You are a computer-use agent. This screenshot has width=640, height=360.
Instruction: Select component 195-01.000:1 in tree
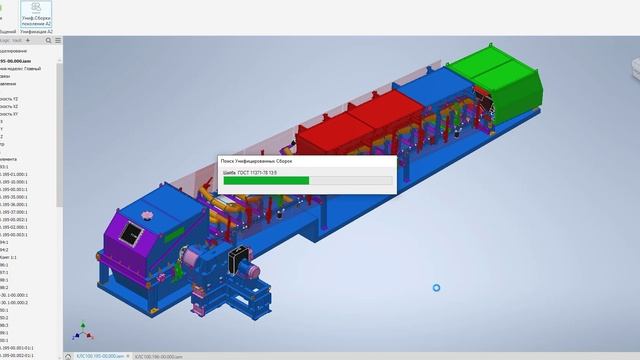tap(14, 174)
